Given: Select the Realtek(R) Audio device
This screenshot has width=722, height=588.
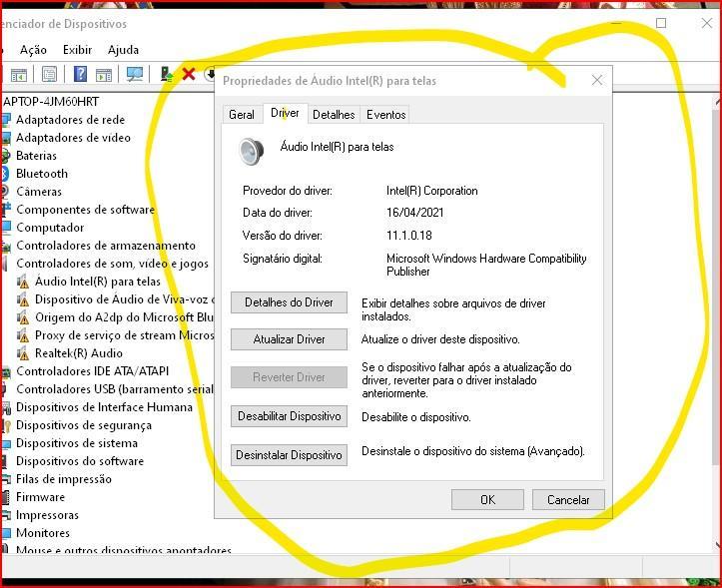Looking at the screenshot, I should point(79,353).
